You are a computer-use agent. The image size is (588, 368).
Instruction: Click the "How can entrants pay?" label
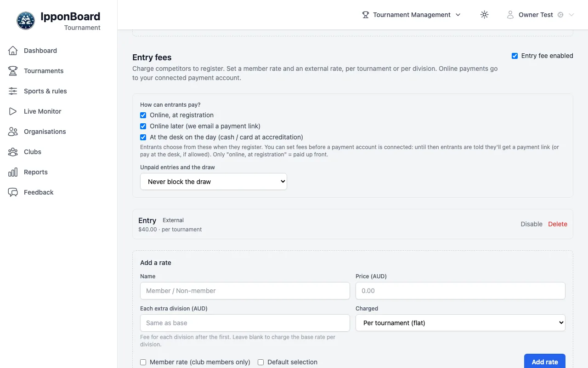[170, 105]
